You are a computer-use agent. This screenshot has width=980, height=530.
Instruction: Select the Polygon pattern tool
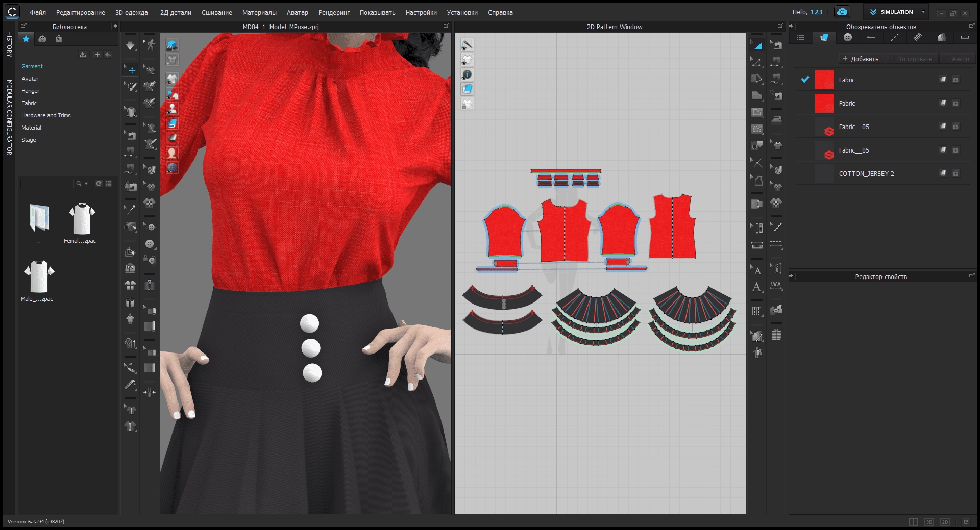click(757, 95)
